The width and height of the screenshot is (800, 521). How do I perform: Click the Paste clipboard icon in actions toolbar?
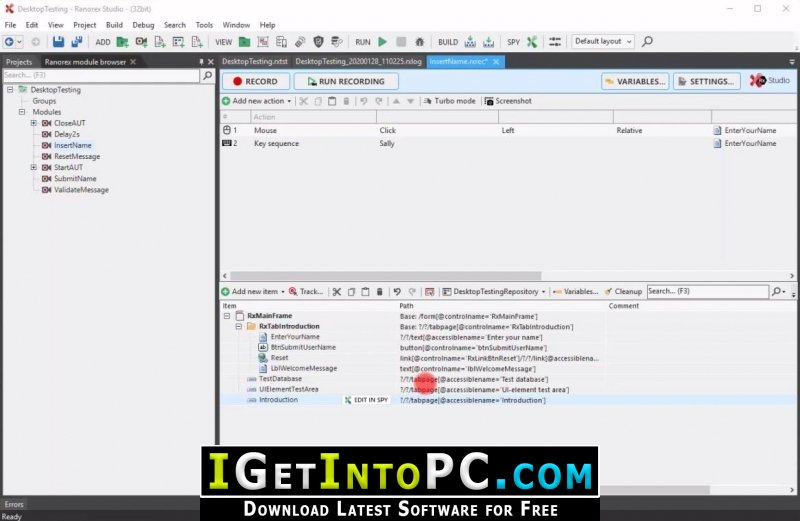332,101
